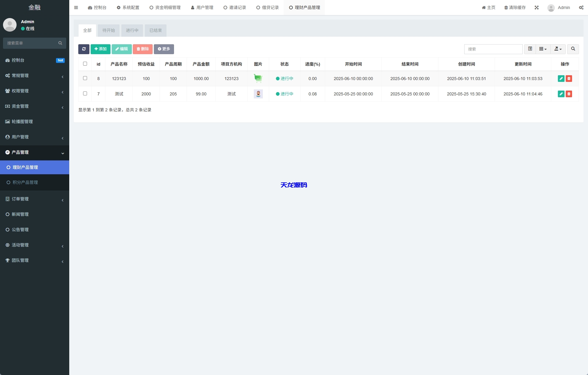Check the select-all checkbox in the table header

[x=85, y=64]
